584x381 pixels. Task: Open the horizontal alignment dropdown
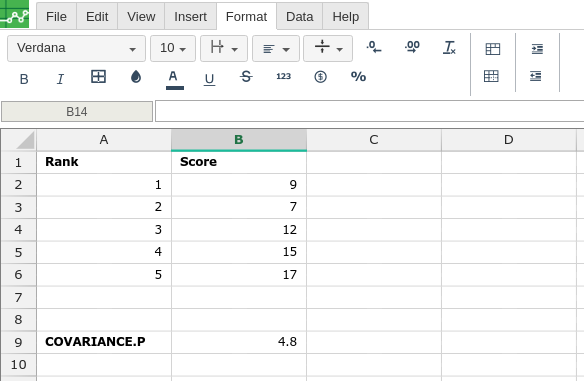pyautogui.click(x=276, y=48)
